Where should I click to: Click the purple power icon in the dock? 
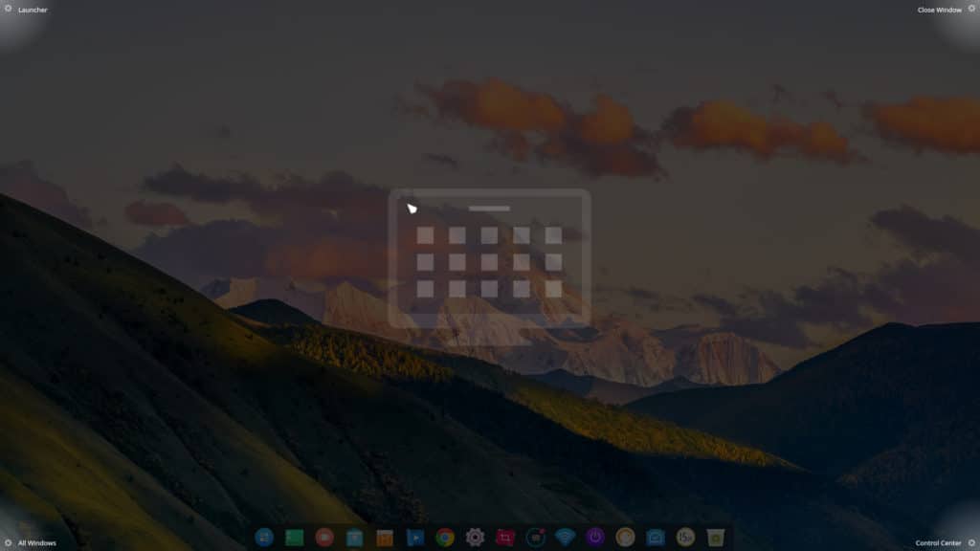click(595, 538)
